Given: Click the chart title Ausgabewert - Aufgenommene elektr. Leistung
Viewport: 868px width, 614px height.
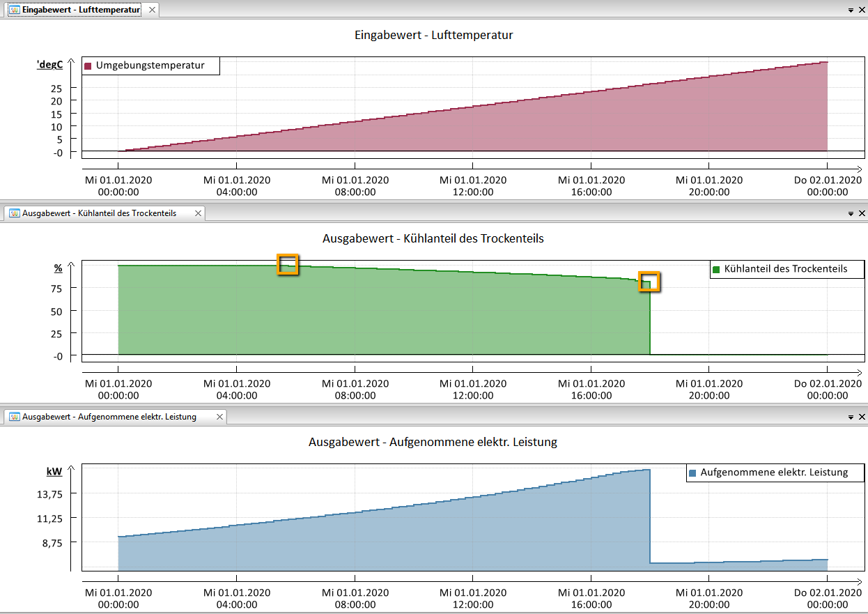Looking at the screenshot, I should [x=433, y=442].
